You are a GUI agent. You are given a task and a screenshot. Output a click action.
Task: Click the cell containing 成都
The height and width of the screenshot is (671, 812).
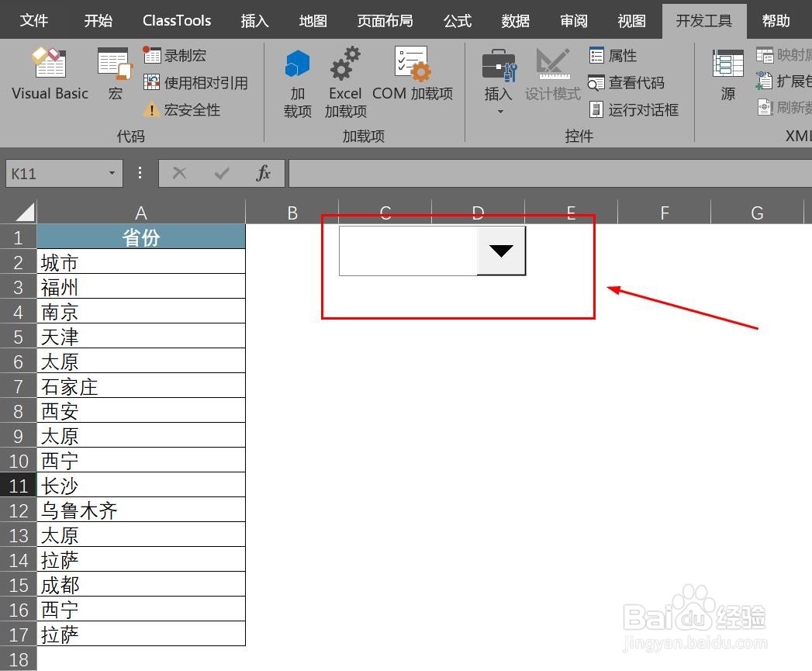point(141,584)
